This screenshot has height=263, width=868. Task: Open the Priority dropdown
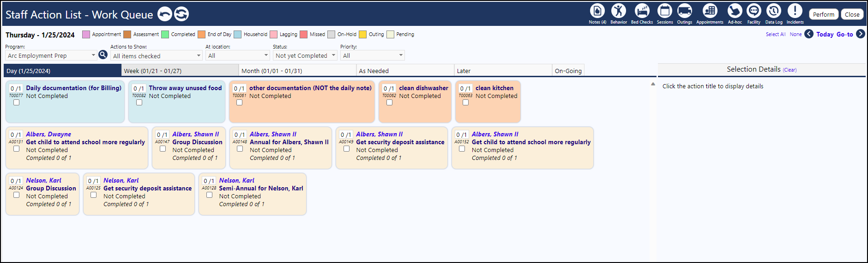pos(372,55)
